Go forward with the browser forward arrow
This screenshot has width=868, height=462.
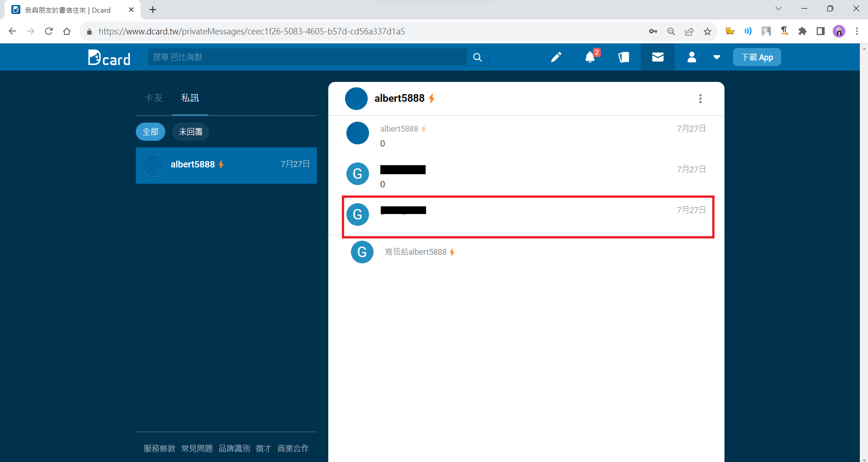click(31, 31)
